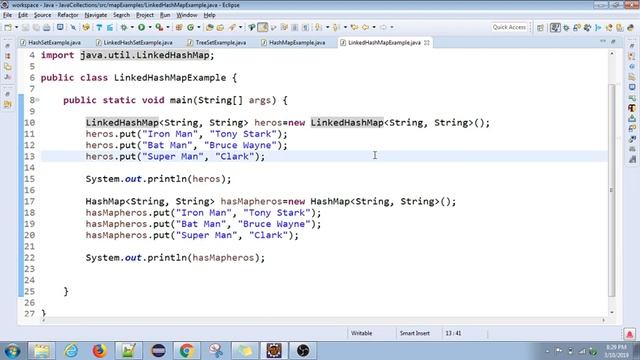The height and width of the screenshot is (360, 640).
Task: Open the Windows Start button
Action: click(x=12, y=351)
